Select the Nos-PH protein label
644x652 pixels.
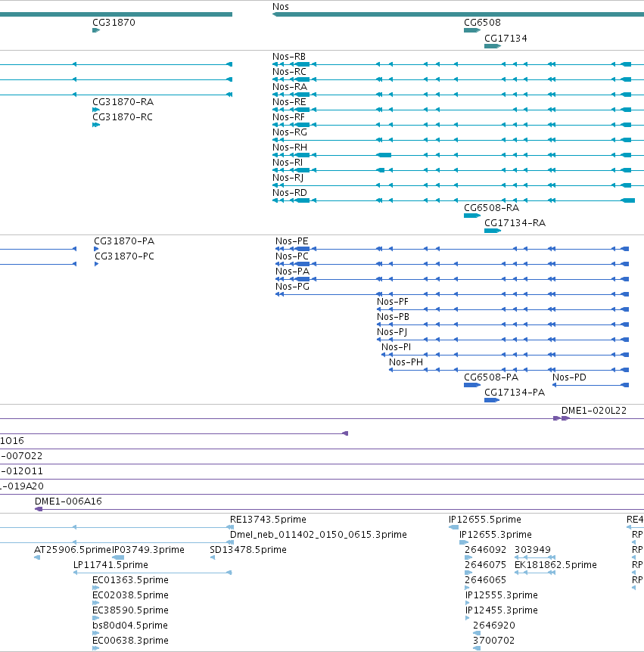tap(406, 362)
